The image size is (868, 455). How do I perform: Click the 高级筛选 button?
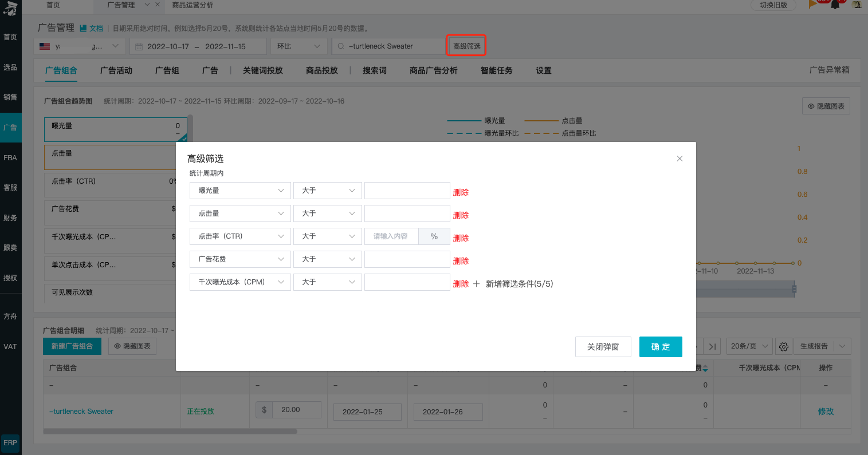pyautogui.click(x=466, y=46)
